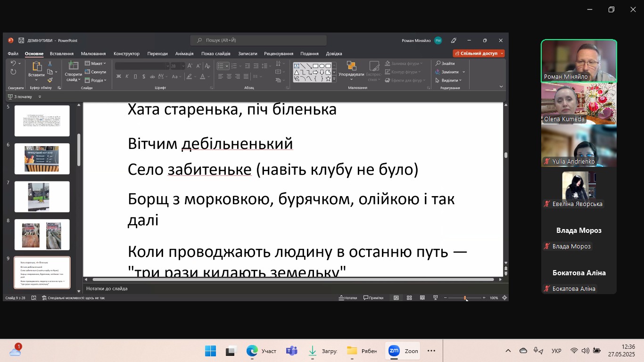
Task: Switch to Slide Sorter view
Action: (409, 298)
